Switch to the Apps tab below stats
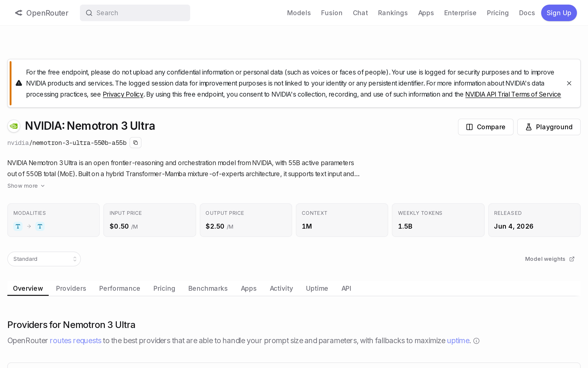 [x=249, y=288]
